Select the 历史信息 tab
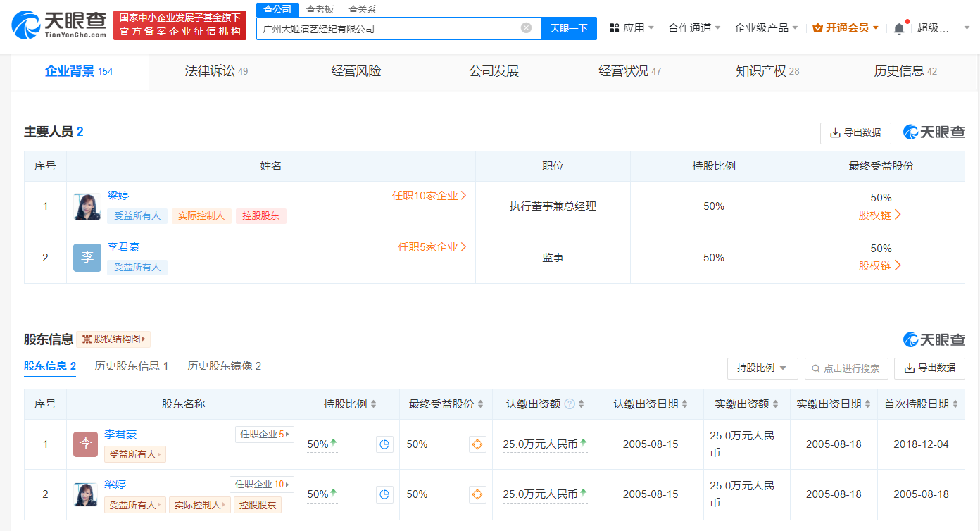Screen dimensions: 980x531 coord(905,71)
